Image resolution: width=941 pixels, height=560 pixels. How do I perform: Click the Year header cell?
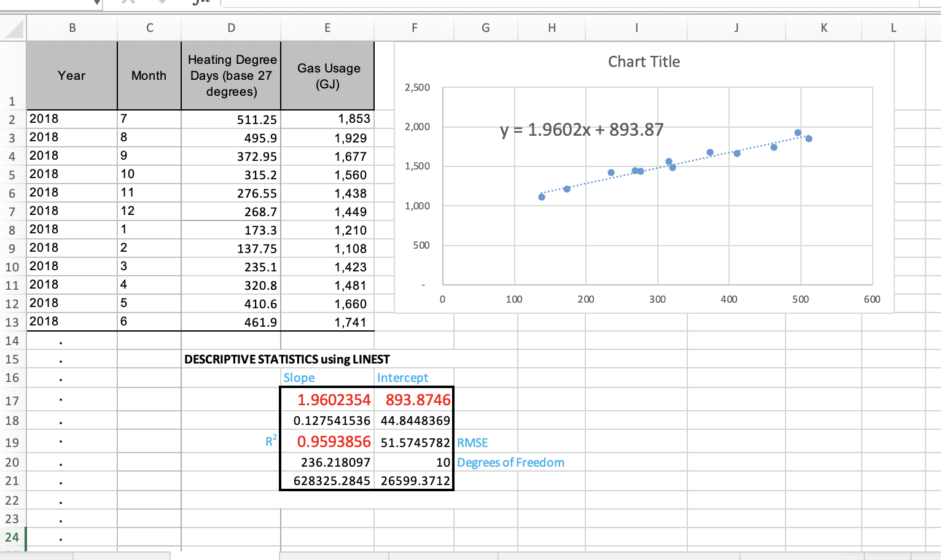[72, 76]
